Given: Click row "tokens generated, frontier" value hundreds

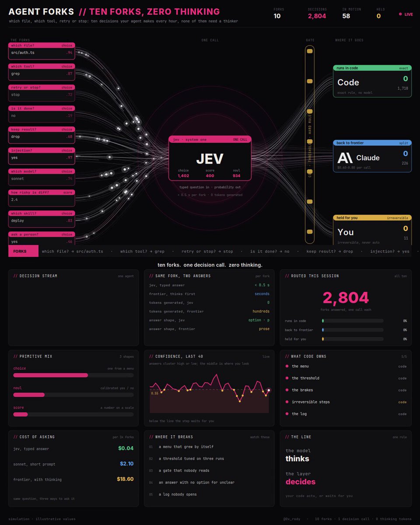Looking at the screenshot, I should (261, 311).
